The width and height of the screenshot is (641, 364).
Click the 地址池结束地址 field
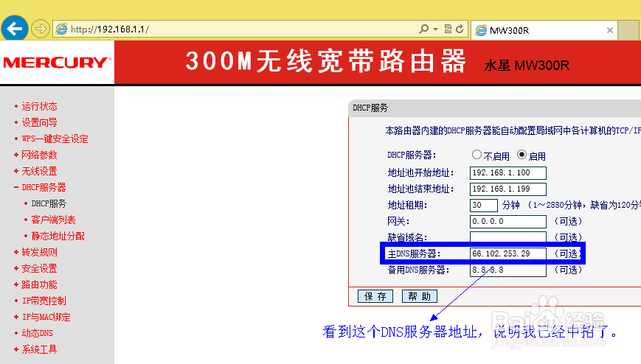coord(508,189)
